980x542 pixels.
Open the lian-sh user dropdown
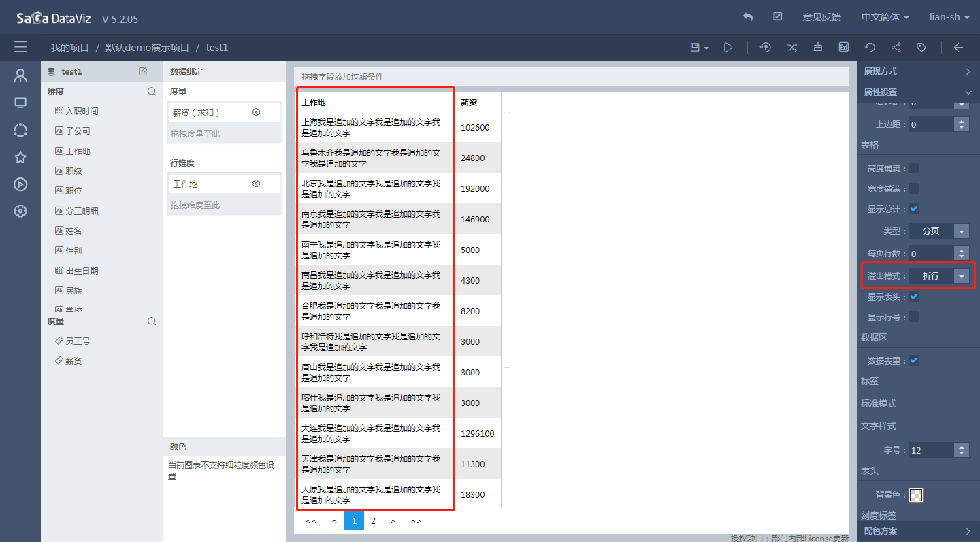[x=949, y=17]
